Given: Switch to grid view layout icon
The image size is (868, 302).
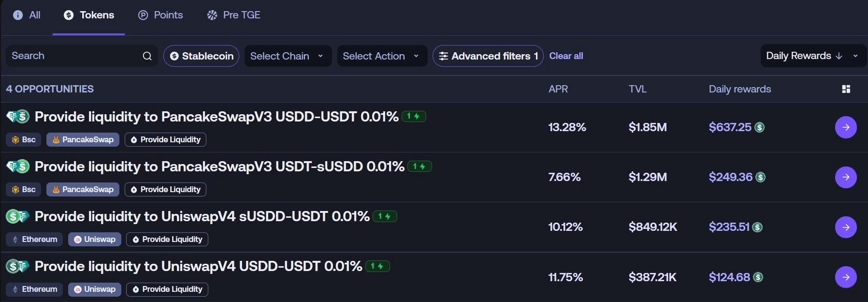Looking at the screenshot, I should point(846,89).
